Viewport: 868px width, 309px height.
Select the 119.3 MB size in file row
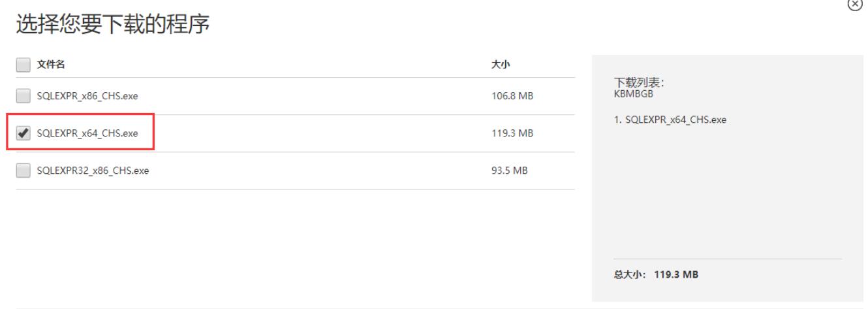click(x=512, y=134)
